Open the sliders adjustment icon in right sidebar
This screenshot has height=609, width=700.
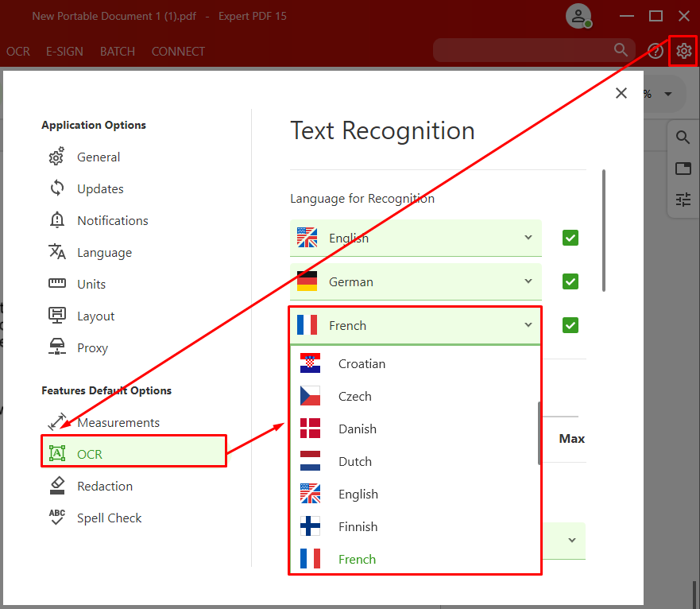683,200
